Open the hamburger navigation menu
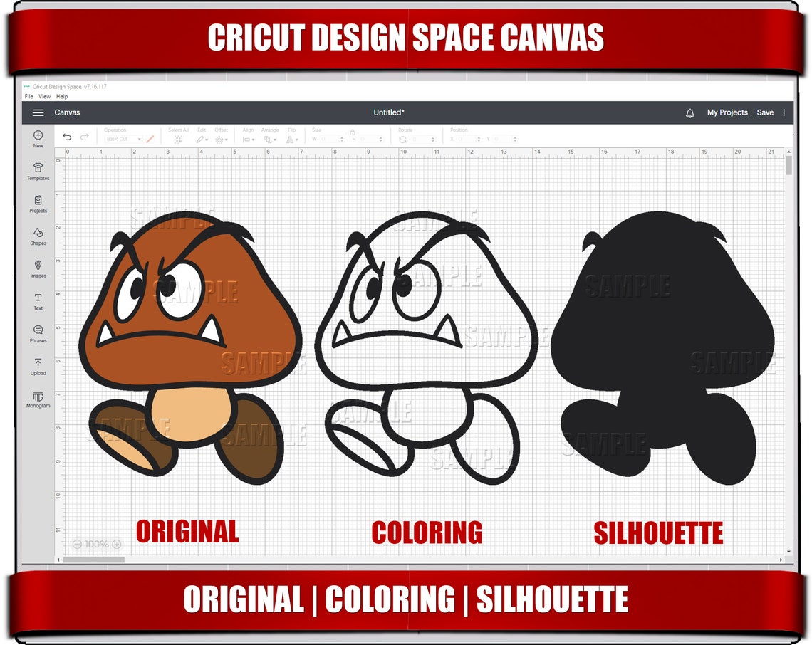The width and height of the screenshot is (812, 645). [x=38, y=112]
